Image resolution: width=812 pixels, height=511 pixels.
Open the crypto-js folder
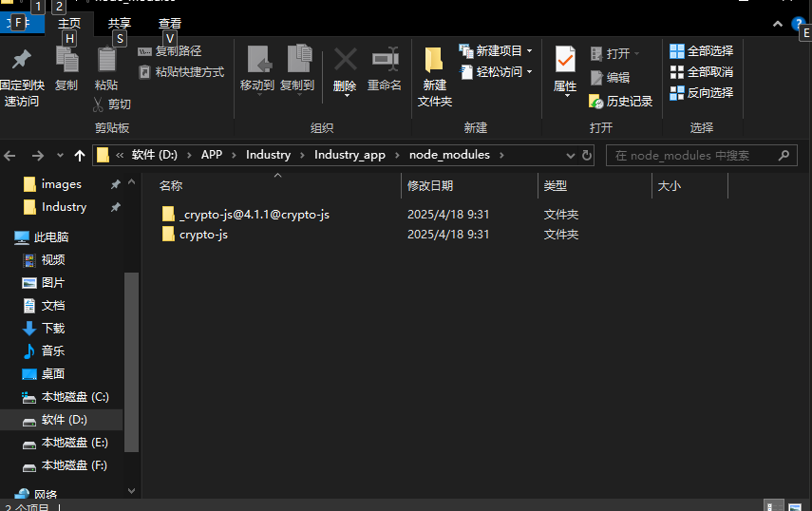(x=202, y=234)
